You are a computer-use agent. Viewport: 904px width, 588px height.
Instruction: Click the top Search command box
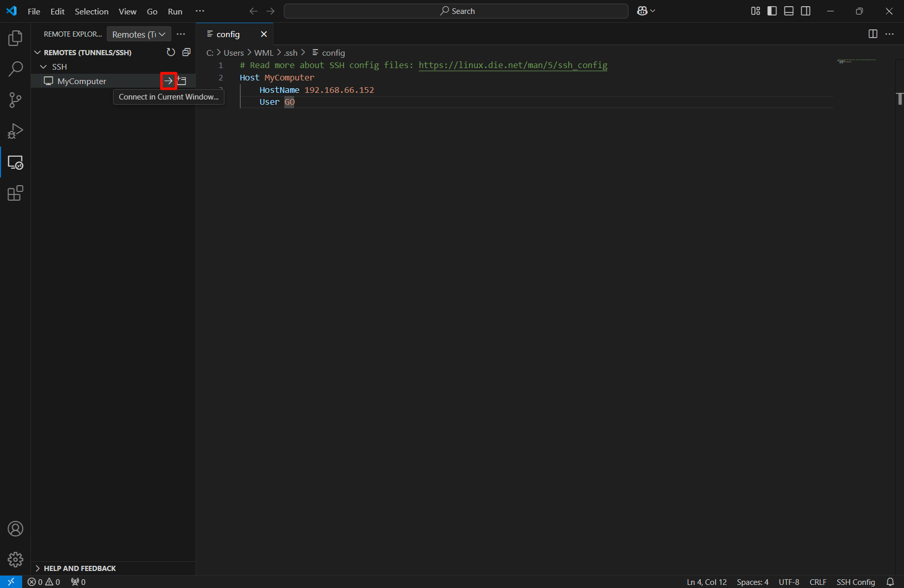click(x=456, y=11)
